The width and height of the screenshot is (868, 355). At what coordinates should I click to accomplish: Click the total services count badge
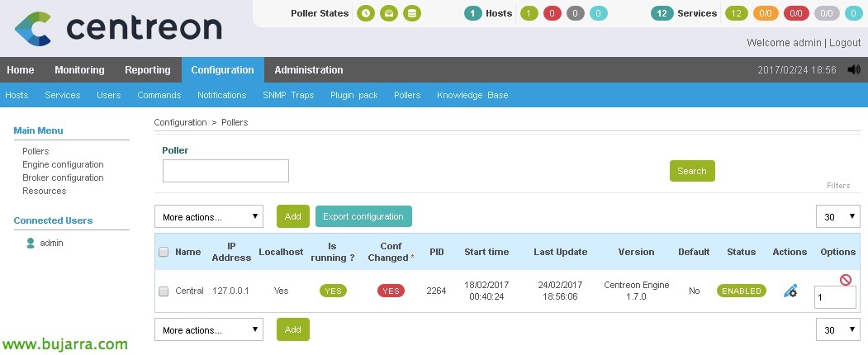tap(662, 13)
